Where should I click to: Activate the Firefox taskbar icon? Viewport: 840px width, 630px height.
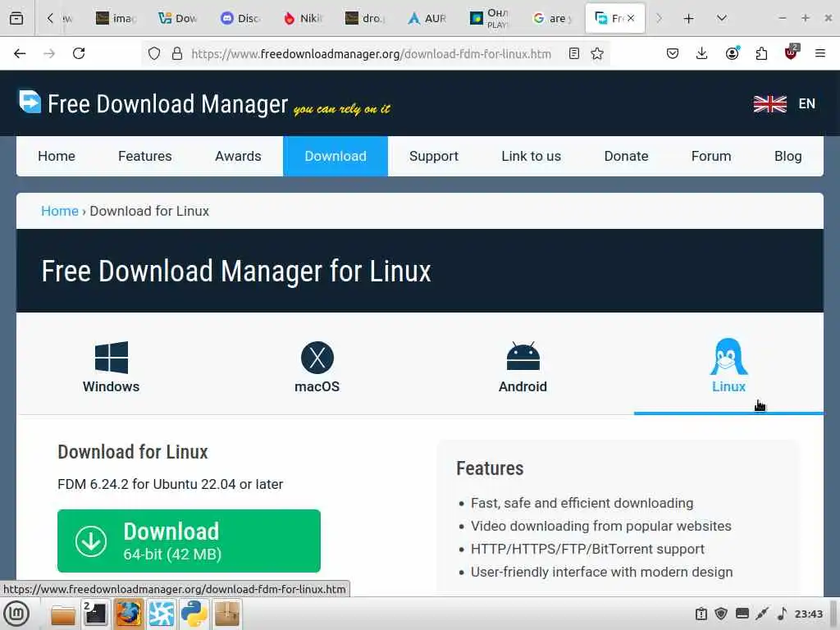(129, 614)
